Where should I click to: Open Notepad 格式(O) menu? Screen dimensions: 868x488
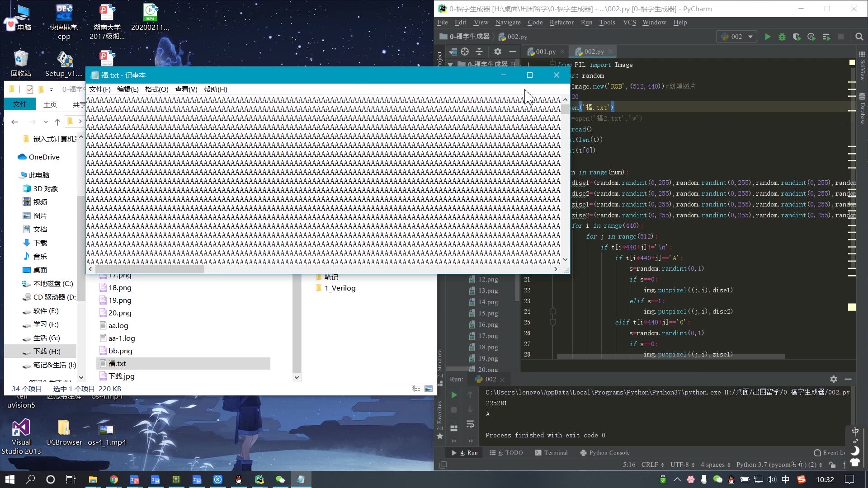pyautogui.click(x=156, y=89)
